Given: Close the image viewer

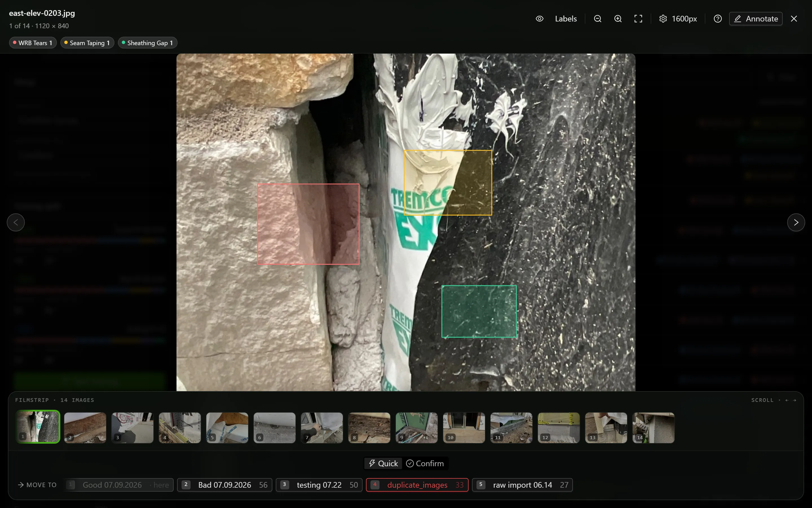Looking at the screenshot, I should 794,19.
